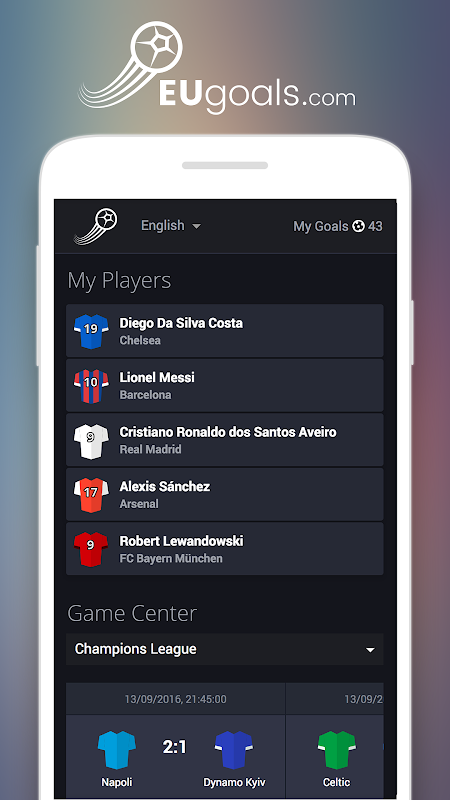Open My Goals counter showing 43
Image resolution: width=450 pixels, height=800 pixels.
pos(338,226)
